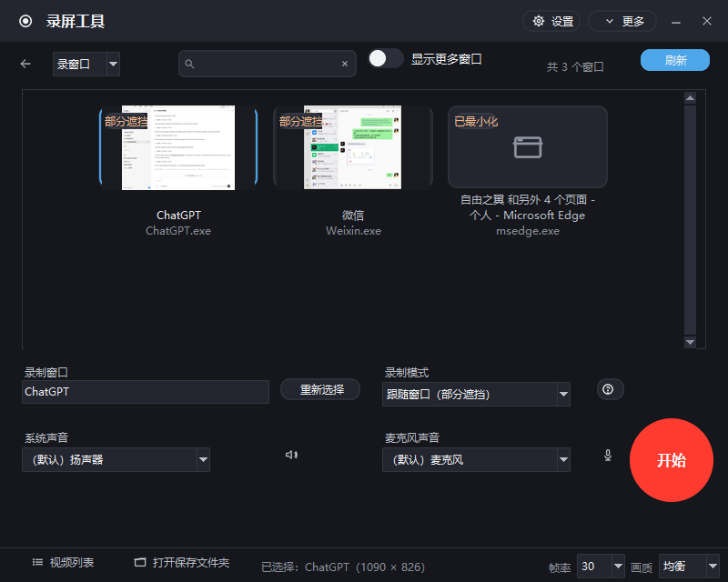Screen dimensions: 728x582
Task: Toggle the microphone icon
Action: click(x=608, y=456)
